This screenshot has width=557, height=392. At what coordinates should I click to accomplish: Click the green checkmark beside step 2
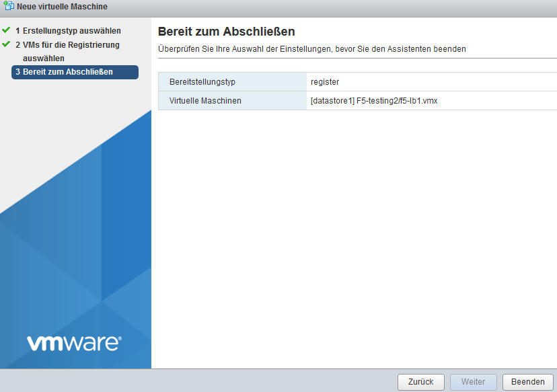[6, 44]
